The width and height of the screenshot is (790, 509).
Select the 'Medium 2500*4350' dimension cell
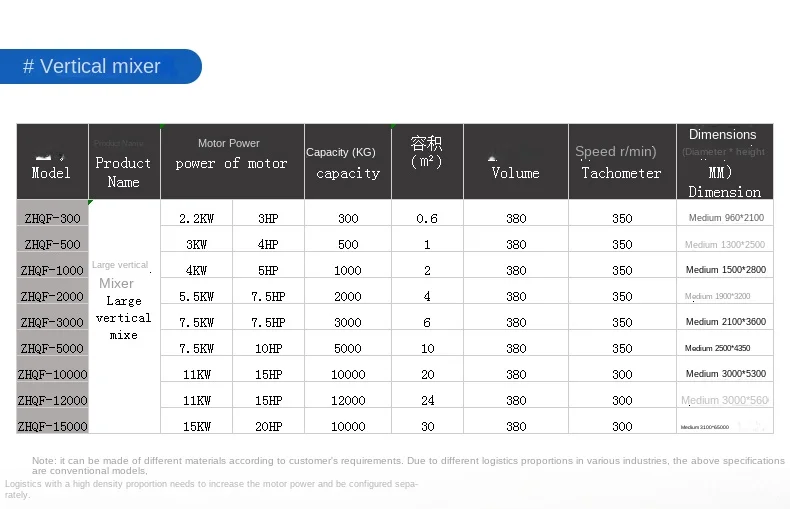[x=725, y=348]
